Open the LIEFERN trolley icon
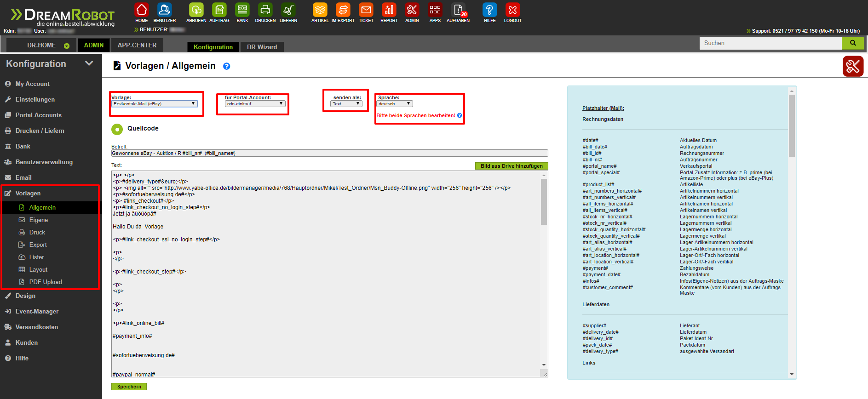868x399 pixels. (x=288, y=10)
